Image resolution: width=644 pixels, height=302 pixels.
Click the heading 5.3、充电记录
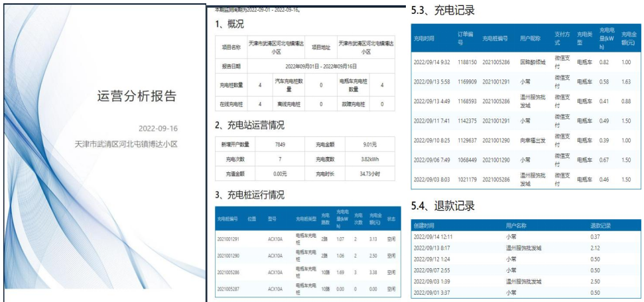pyautogui.click(x=443, y=11)
